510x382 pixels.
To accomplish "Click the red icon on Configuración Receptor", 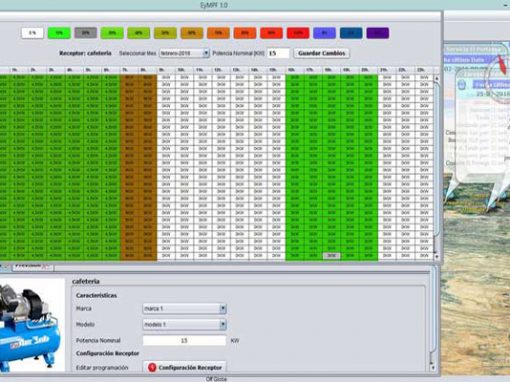I will (x=152, y=367).
